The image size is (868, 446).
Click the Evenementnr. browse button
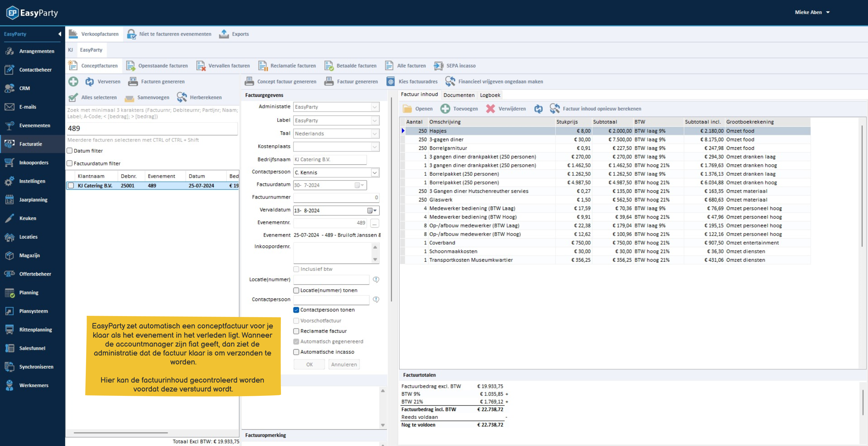[x=374, y=223]
